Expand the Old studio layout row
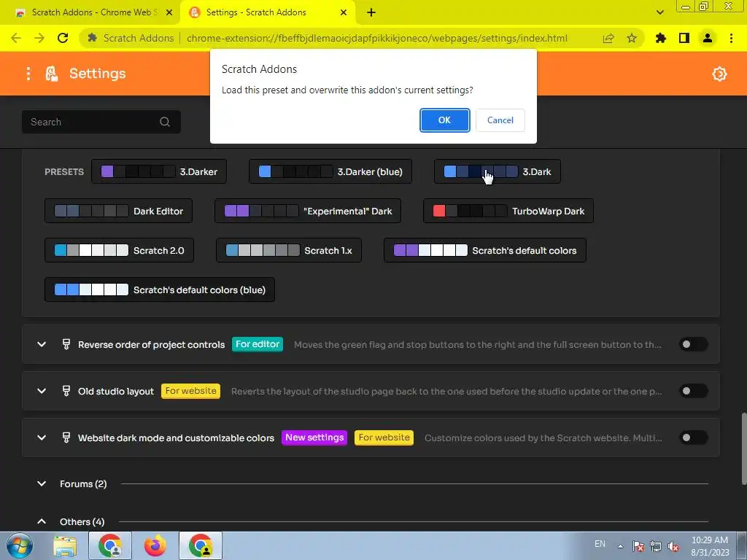747x560 pixels. point(42,391)
